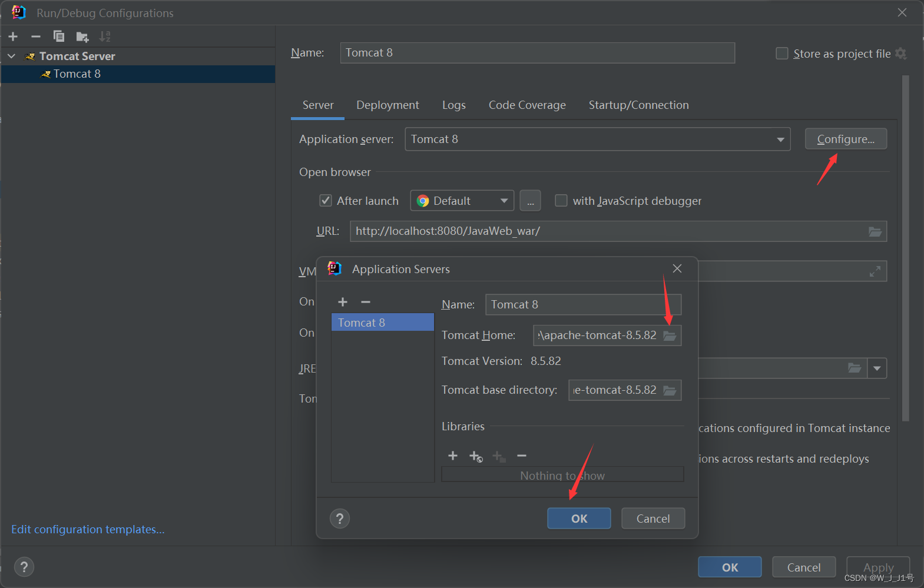Open Store as project file settings gear
This screenshot has width=924, height=588.
(x=900, y=54)
